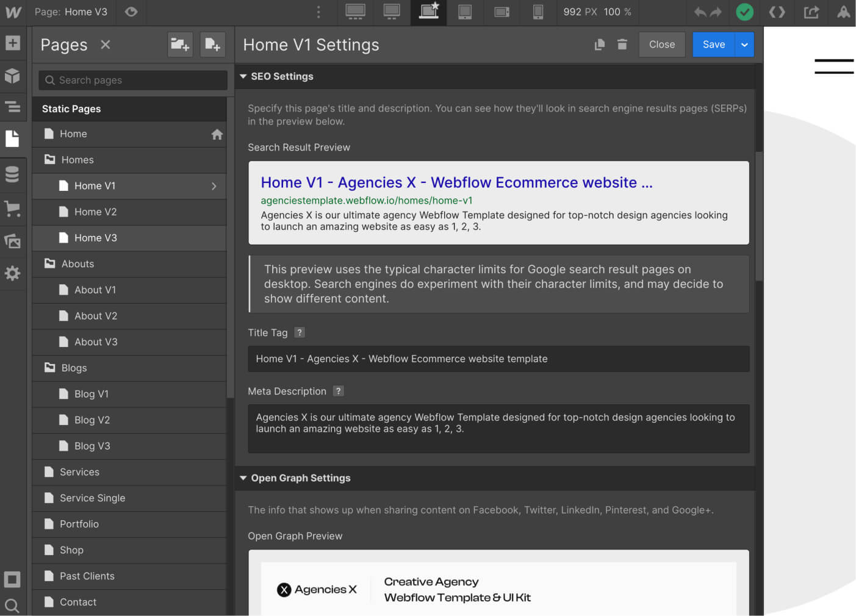Switch to mobile landscape breakpoint
The height and width of the screenshot is (616, 856).
[x=502, y=12]
